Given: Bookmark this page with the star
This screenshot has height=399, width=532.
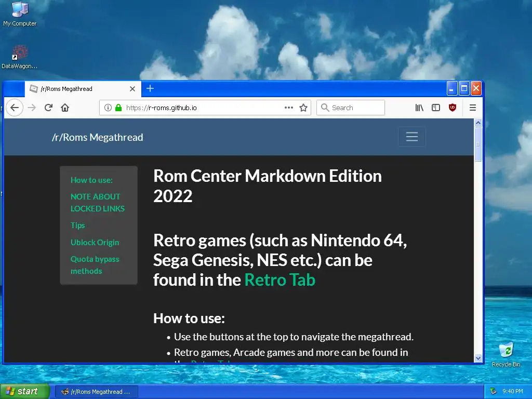Looking at the screenshot, I should click(x=303, y=108).
